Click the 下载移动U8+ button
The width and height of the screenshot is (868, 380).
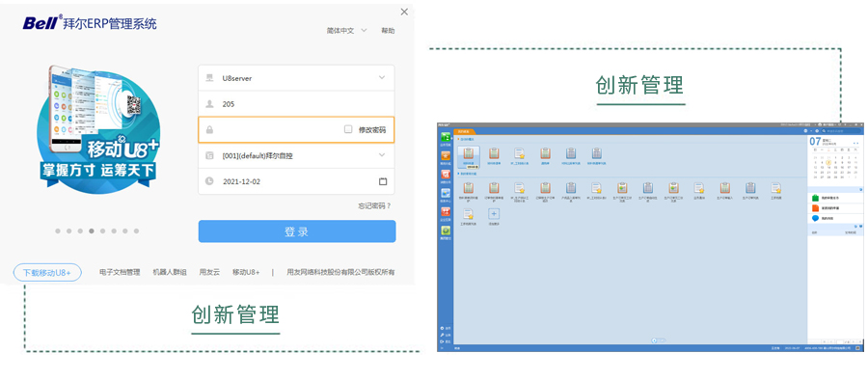tap(47, 273)
